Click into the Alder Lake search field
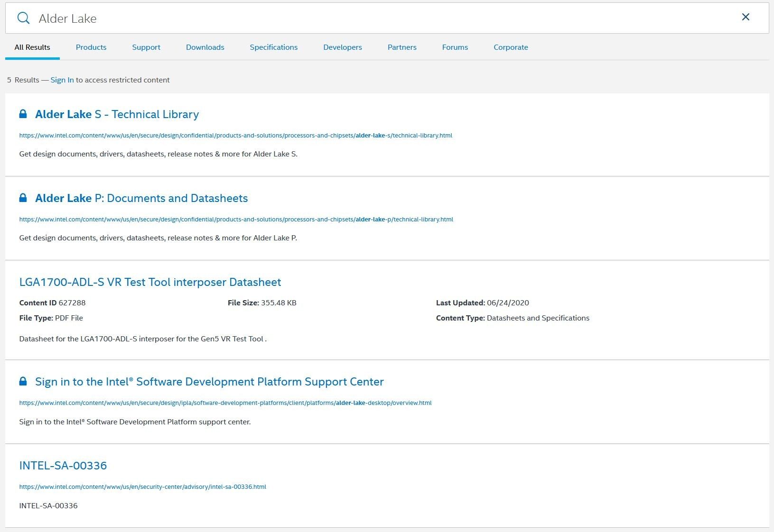The width and height of the screenshot is (774, 532). 380,18
